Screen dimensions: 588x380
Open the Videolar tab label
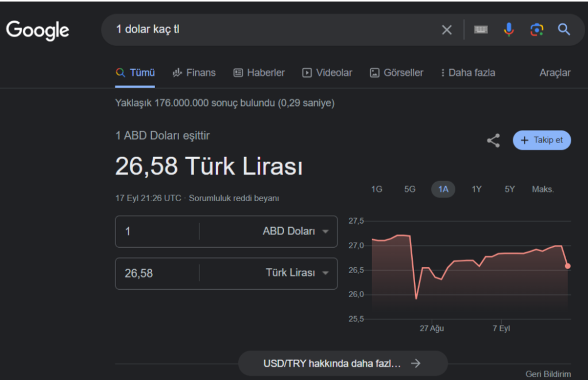[x=334, y=72]
